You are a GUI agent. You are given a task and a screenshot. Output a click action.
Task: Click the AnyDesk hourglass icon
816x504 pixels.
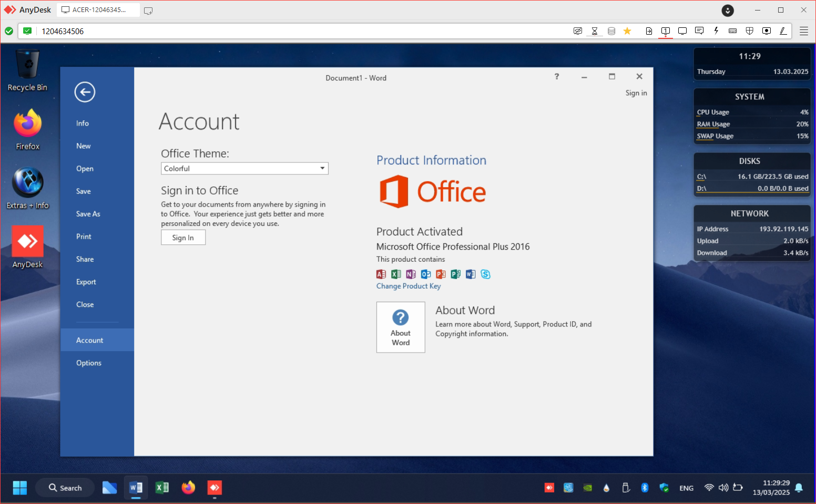(595, 31)
